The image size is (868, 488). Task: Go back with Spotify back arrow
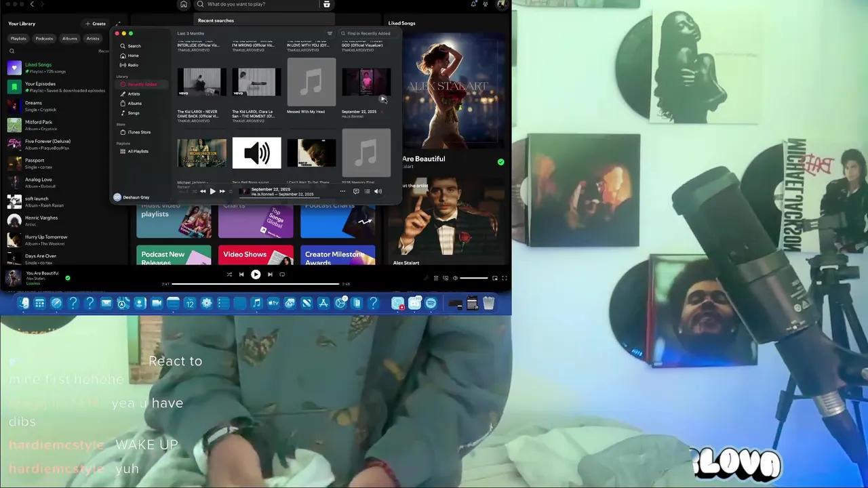click(32, 4)
